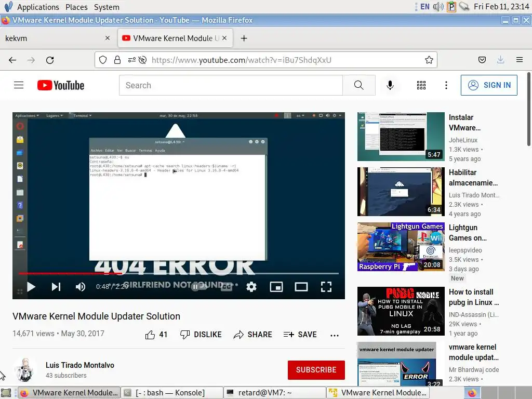This screenshot has height=399, width=532.
Task: Open the clock showing Fri Feb 11, 23:14
Action: 501,6
